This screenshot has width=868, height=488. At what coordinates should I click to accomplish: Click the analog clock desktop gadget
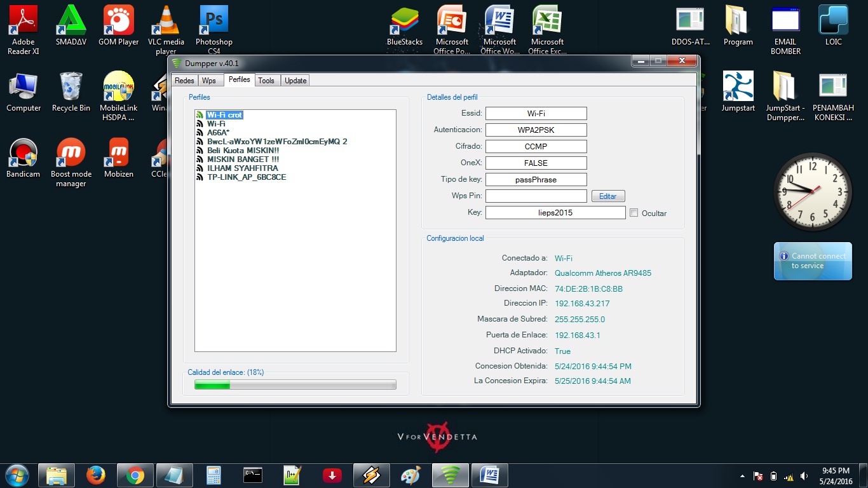[812, 192]
